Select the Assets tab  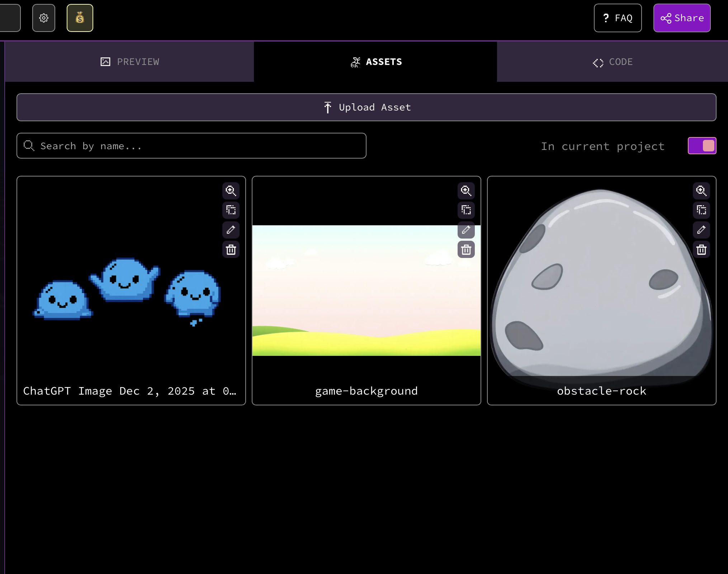point(375,62)
